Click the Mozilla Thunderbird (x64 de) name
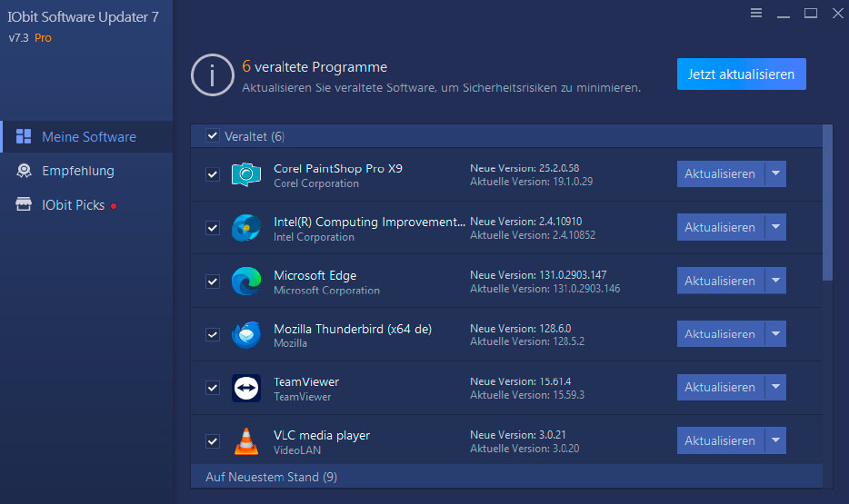849x504 pixels. [x=353, y=329]
